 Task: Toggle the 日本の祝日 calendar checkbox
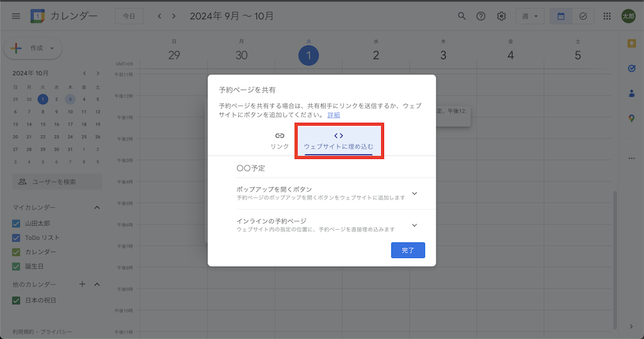(x=17, y=300)
